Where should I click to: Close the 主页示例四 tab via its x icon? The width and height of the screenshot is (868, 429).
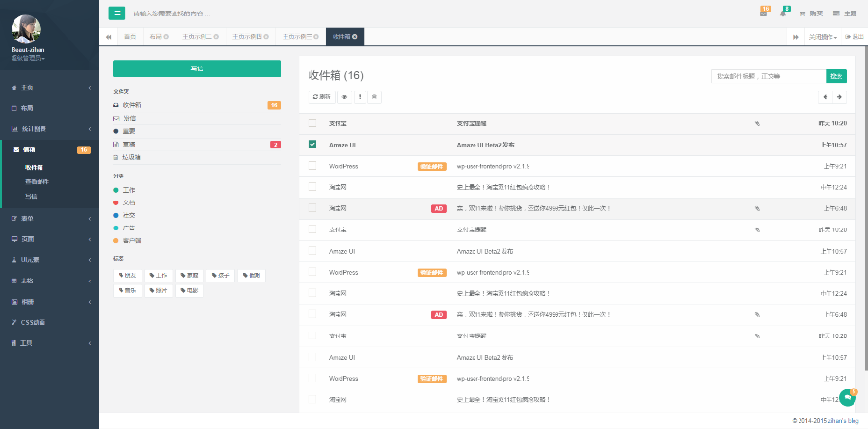click(x=266, y=37)
